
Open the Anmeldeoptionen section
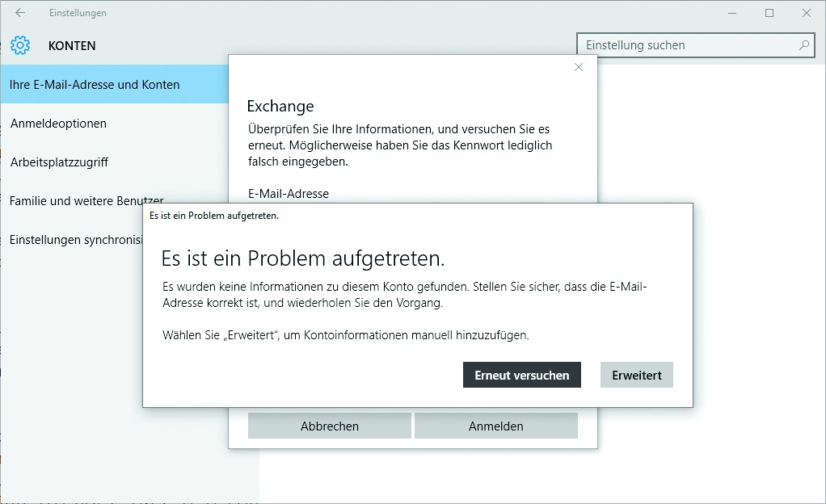point(58,124)
